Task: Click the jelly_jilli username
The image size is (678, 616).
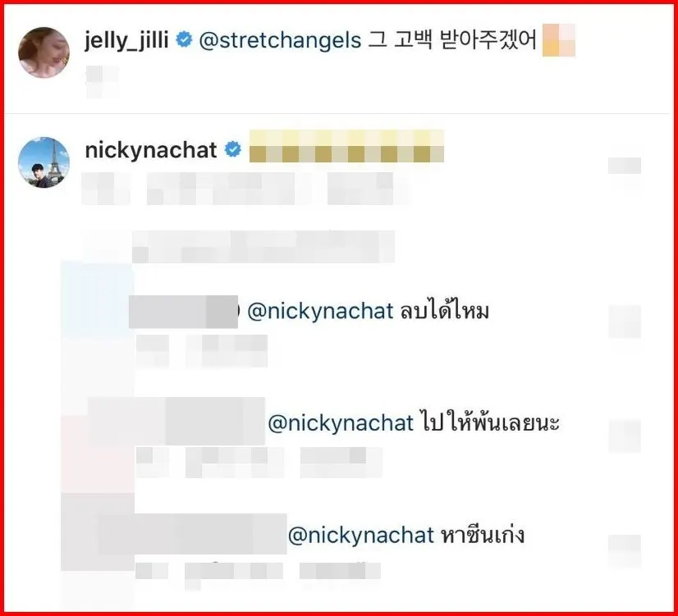Action: (x=126, y=41)
